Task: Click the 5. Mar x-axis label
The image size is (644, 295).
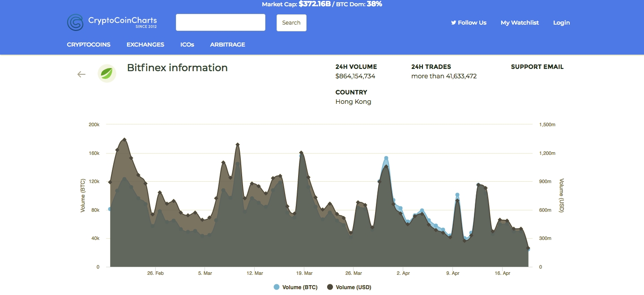Action: tap(205, 273)
